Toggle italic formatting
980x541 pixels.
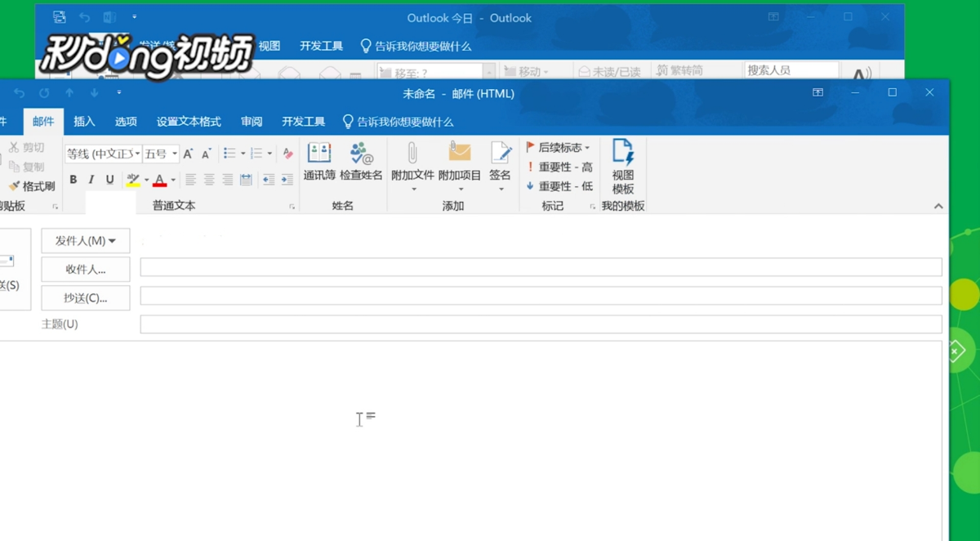(x=91, y=180)
